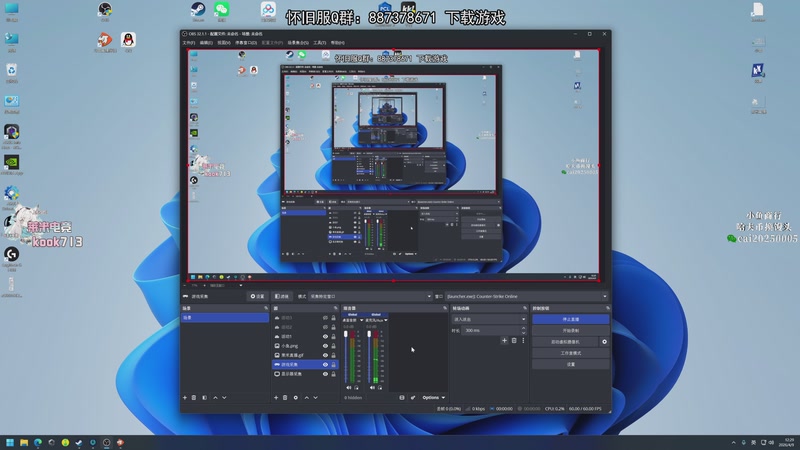Open the scene transition type dropdown

[489, 319]
